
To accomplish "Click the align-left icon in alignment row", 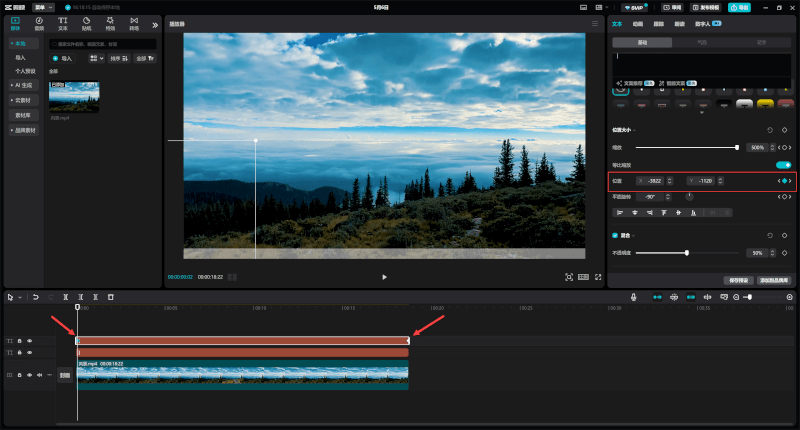I will pyautogui.click(x=620, y=212).
